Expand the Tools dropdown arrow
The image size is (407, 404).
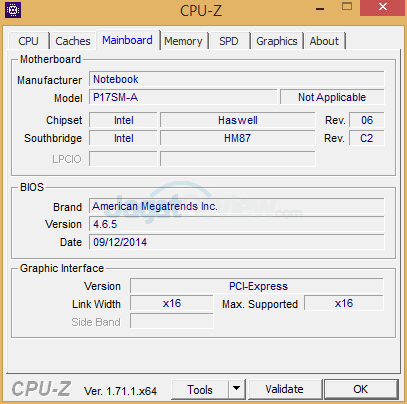coord(237,389)
